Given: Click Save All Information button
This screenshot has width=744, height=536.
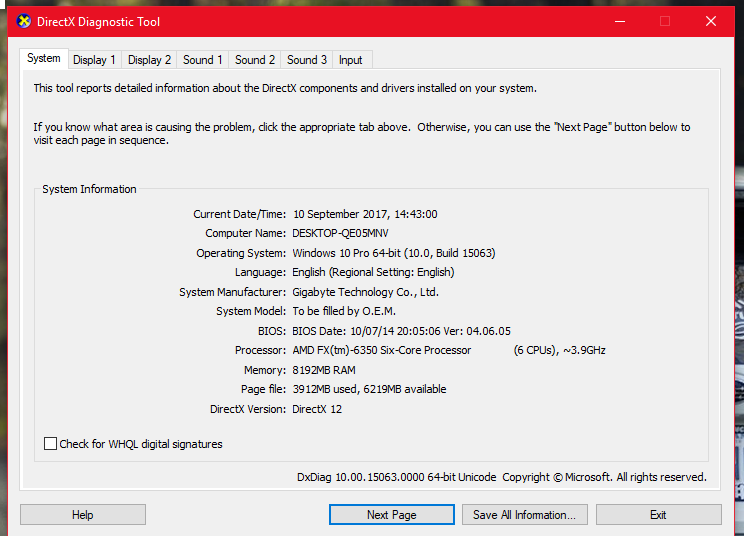Looking at the screenshot, I should point(525,515).
